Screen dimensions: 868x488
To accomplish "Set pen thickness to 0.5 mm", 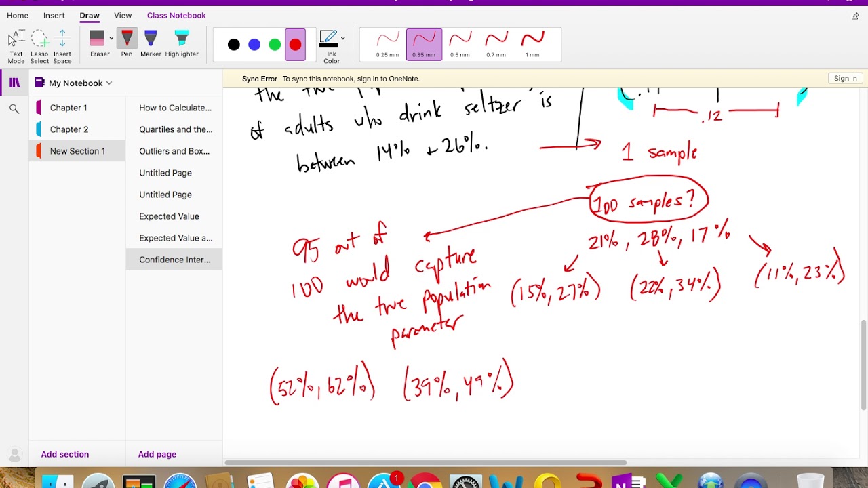I will coord(460,45).
